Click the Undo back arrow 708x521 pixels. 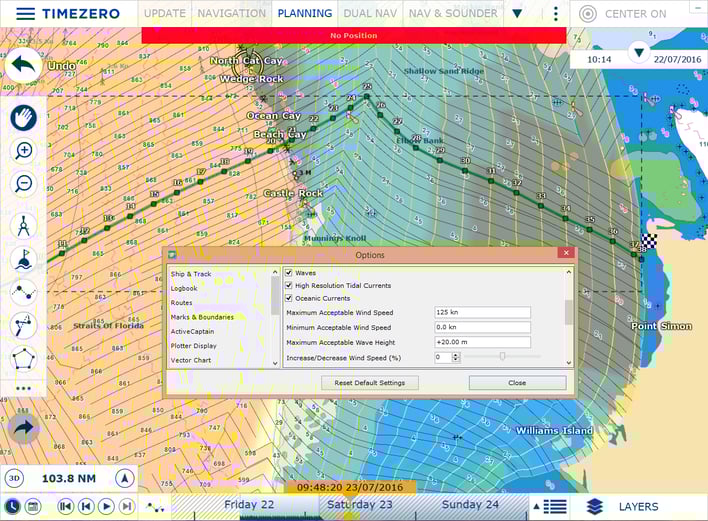point(23,66)
